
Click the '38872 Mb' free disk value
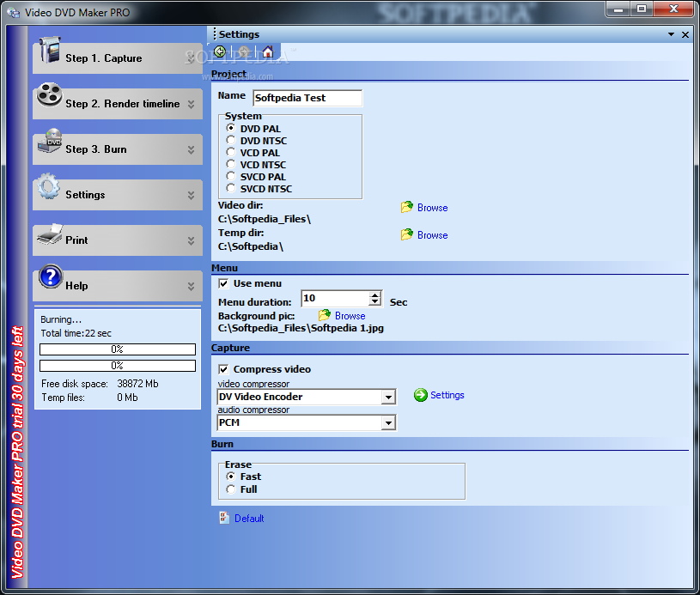click(137, 384)
